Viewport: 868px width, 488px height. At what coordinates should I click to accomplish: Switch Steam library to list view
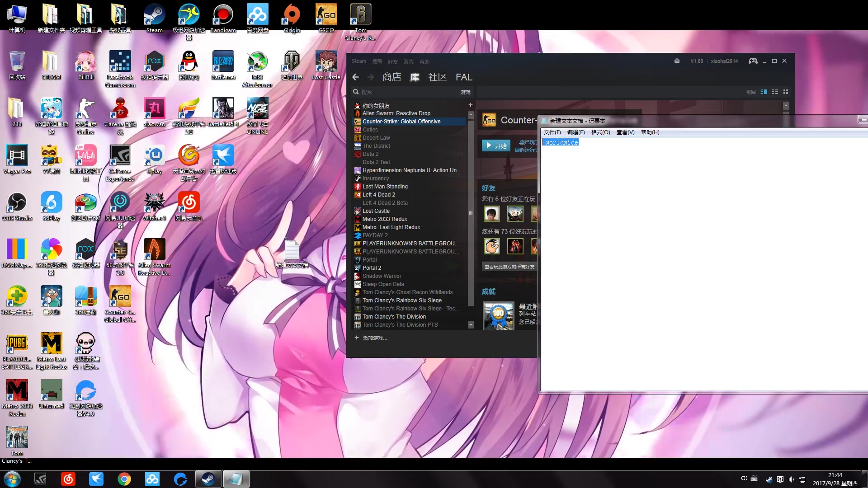(x=775, y=92)
